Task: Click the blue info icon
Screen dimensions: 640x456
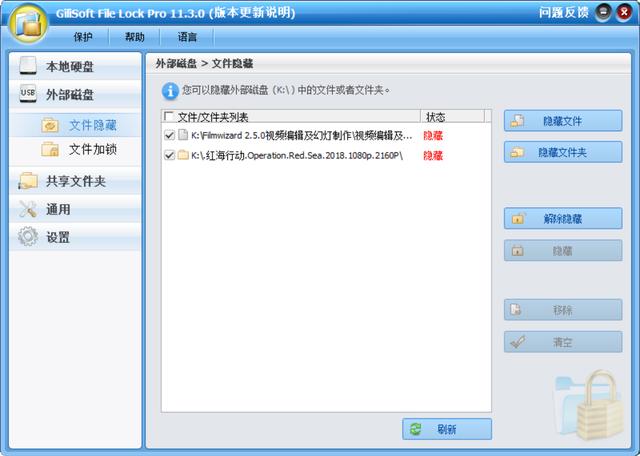Action: click(x=170, y=91)
